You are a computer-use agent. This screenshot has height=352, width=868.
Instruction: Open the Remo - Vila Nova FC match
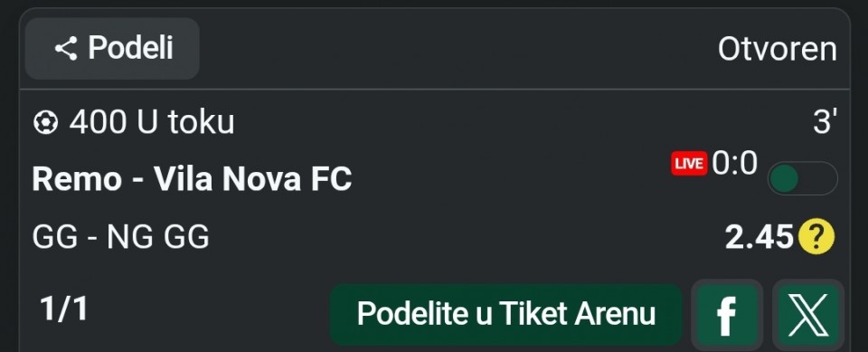tap(192, 179)
